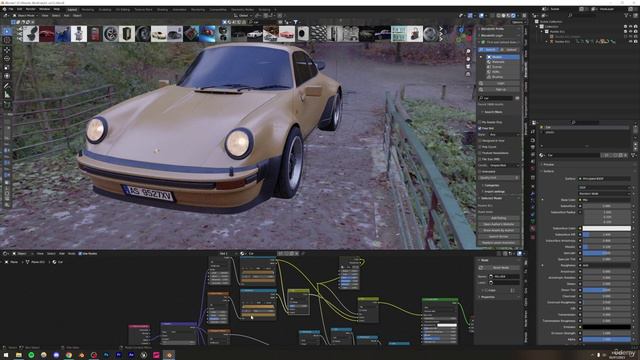Open Spotify from the taskbar
Screen dimensions: 640x360
click(31, 355)
